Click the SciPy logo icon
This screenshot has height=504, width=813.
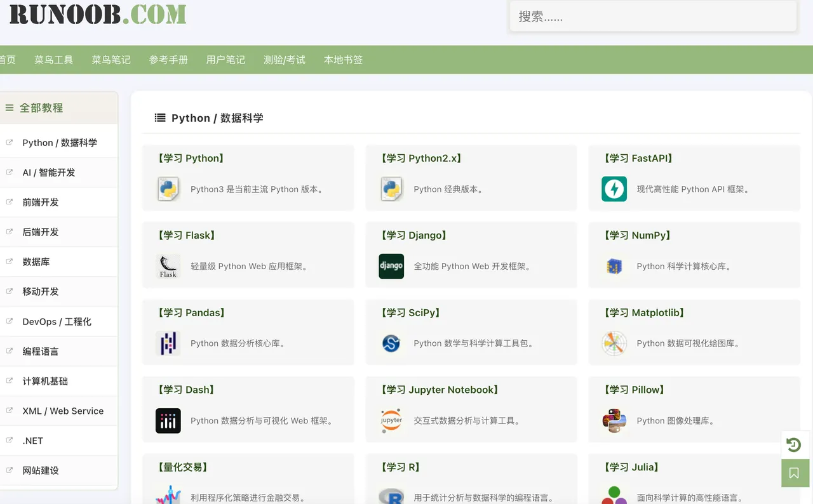coord(391,343)
